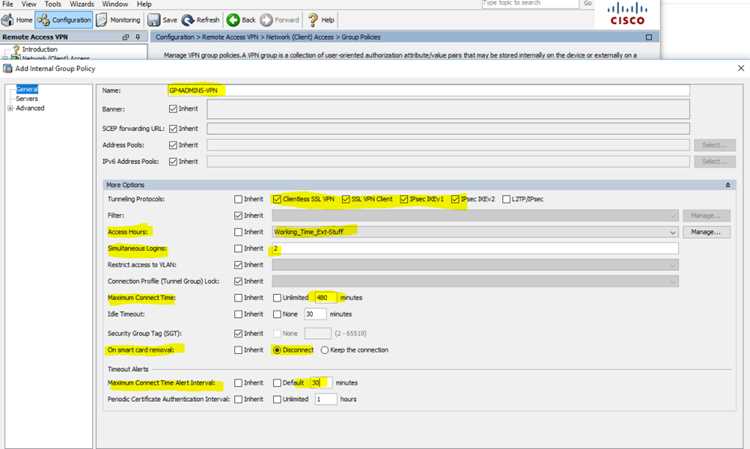Image resolution: width=750 pixels, height=449 pixels.
Task: Uncheck Inherit for Filter
Action: point(238,216)
